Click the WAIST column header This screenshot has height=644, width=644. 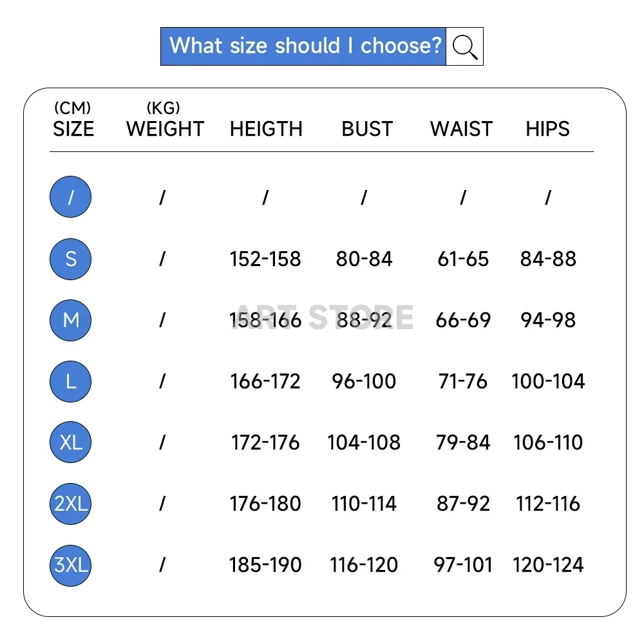(x=461, y=129)
